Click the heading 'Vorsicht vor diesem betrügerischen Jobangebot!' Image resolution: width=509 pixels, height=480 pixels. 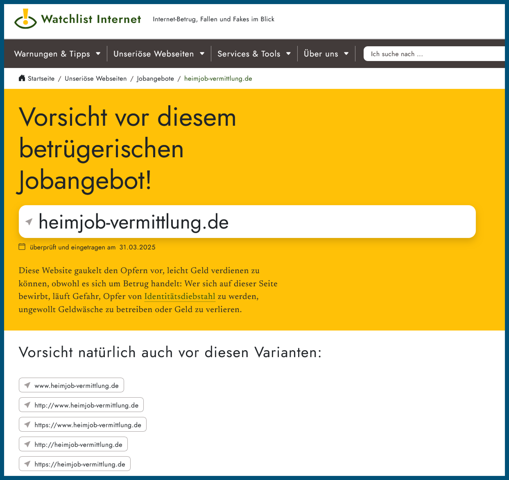(x=127, y=149)
